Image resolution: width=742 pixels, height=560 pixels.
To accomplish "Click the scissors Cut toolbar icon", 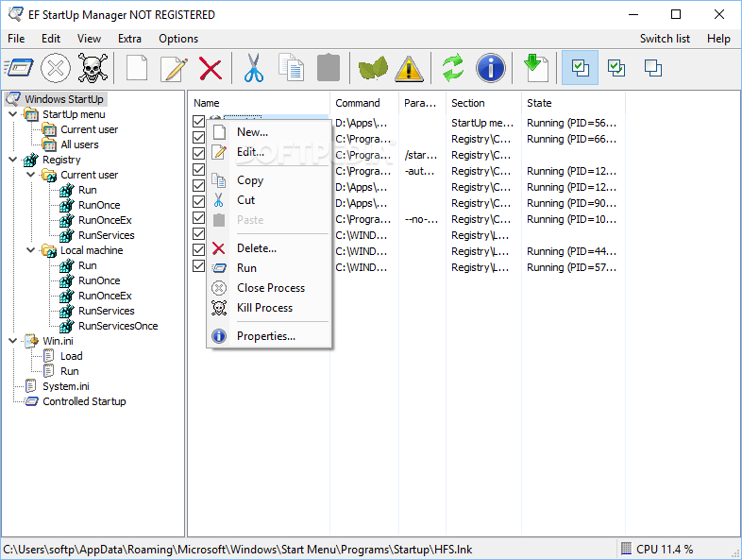I will [x=254, y=68].
